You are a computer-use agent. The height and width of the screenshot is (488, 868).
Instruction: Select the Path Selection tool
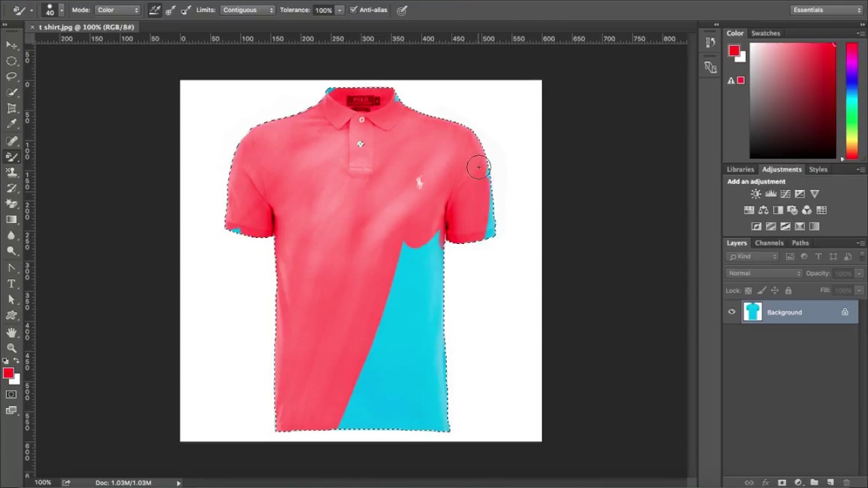point(12,299)
